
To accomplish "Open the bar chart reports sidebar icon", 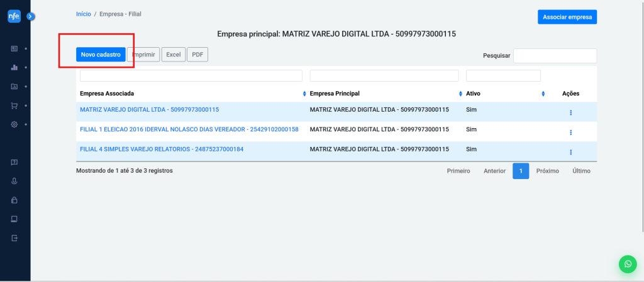I will 14,67.
